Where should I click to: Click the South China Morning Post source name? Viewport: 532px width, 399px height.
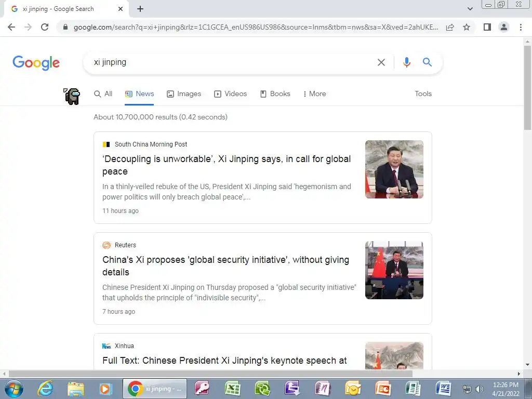pos(151,144)
